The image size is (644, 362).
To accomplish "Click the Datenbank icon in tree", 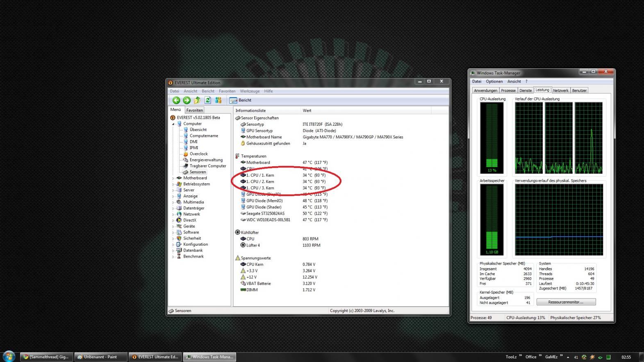I will pos(179,251).
